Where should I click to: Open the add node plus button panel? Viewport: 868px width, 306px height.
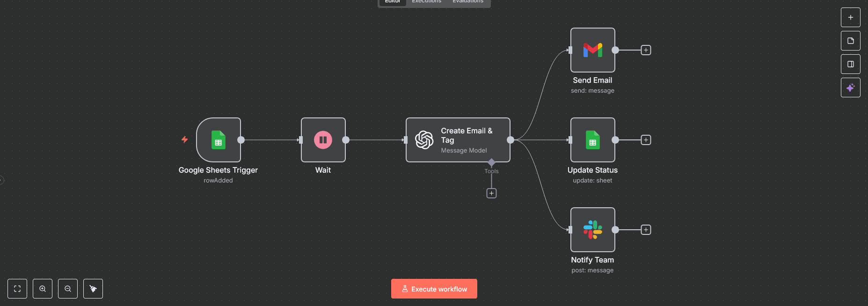coord(850,17)
